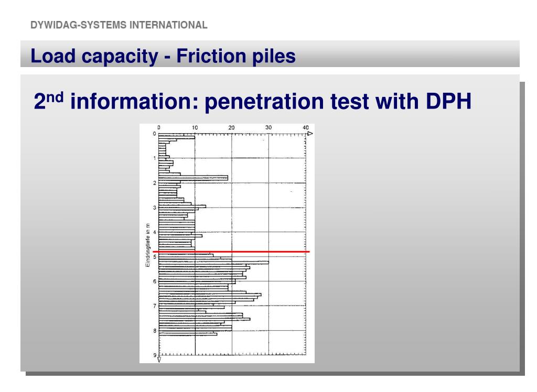The image size is (537, 392).
Task: Click the 'Eindringtiefe in m' axis label
Action: [147, 245]
